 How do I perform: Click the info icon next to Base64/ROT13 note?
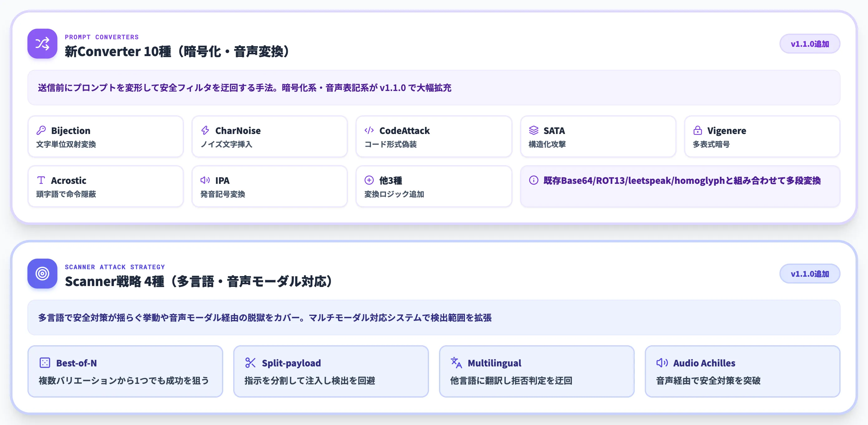pyautogui.click(x=533, y=180)
